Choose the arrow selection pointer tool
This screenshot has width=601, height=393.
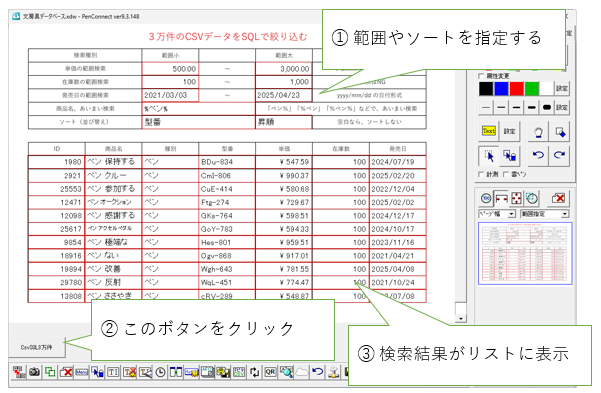pyautogui.click(x=489, y=156)
